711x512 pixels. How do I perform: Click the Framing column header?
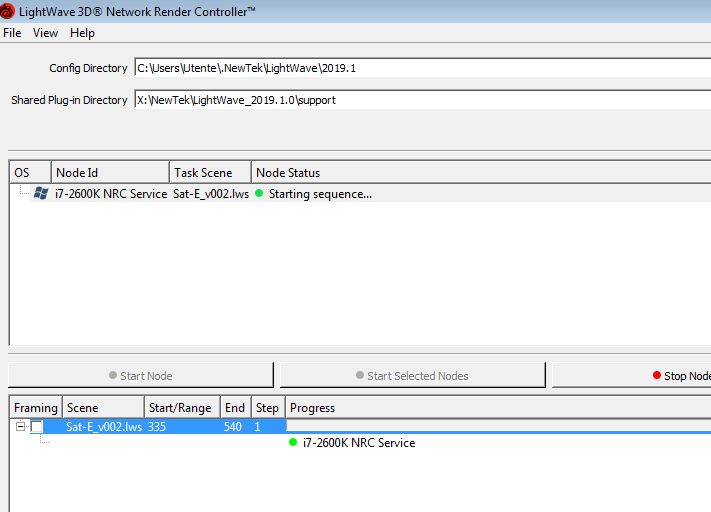tap(36, 408)
